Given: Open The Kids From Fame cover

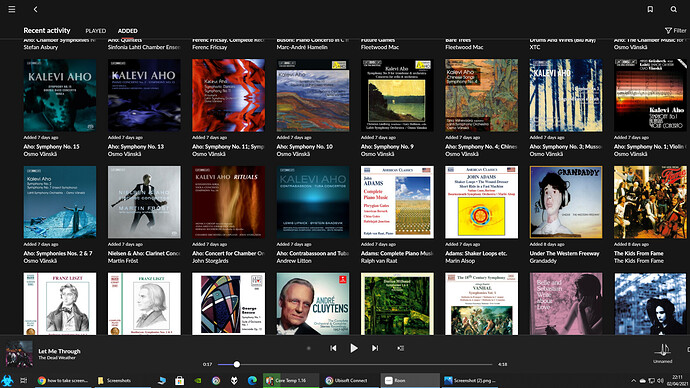Looking at the screenshot, I should (x=650, y=202).
